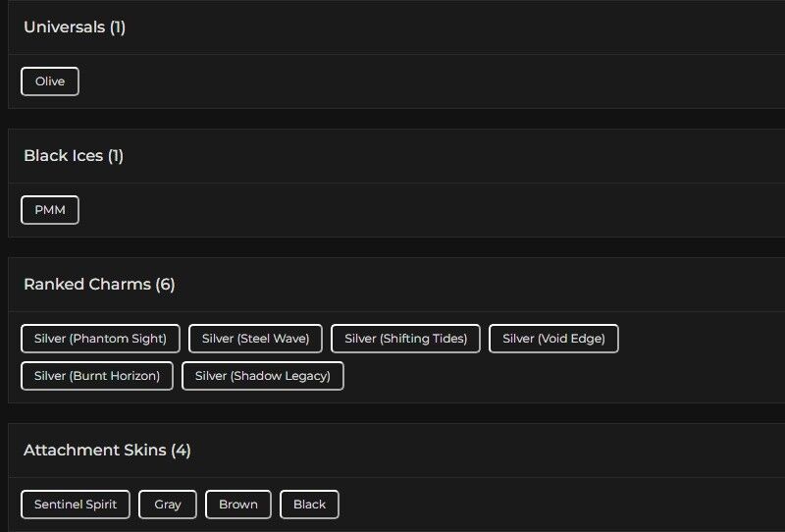785x532 pixels.
Task: Select Silver (Phantom Sight) charm
Action: [x=100, y=339]
